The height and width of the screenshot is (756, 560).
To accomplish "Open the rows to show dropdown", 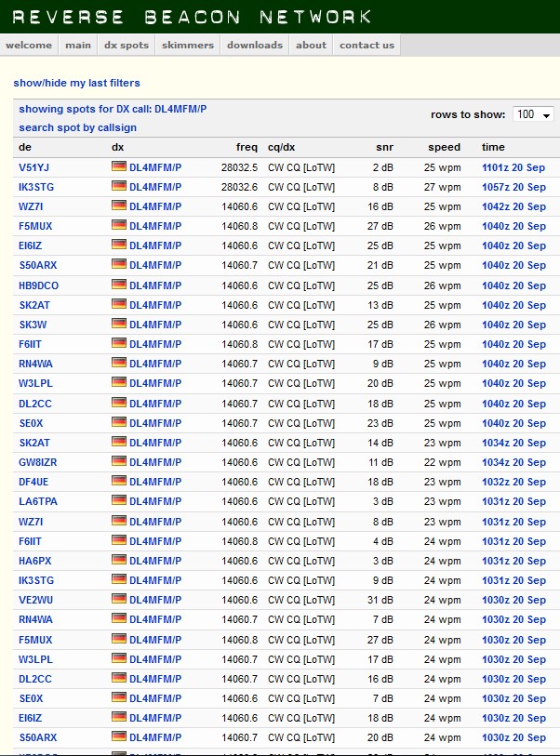I will pos(533,114).
